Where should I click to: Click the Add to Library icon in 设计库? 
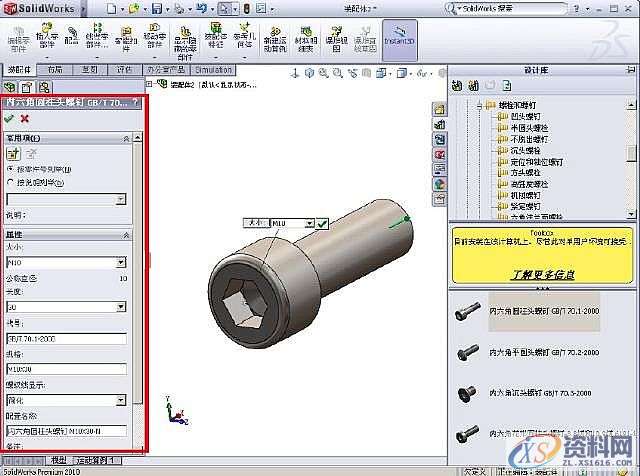(x=457, y=86)
